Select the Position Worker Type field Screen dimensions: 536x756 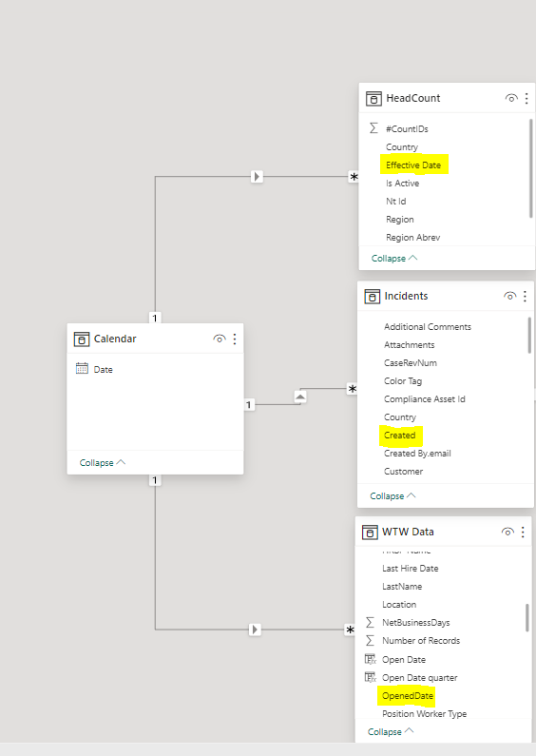[424, 714]
